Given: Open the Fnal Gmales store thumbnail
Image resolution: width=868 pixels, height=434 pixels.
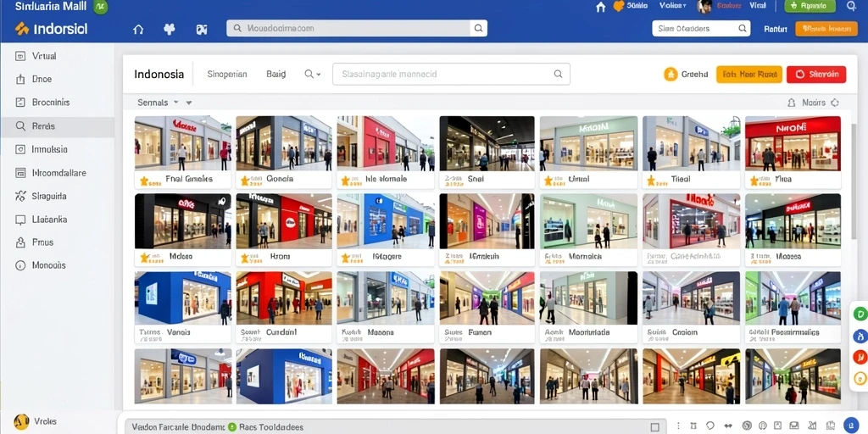Looking at the screenshot, I should (183, 142).
